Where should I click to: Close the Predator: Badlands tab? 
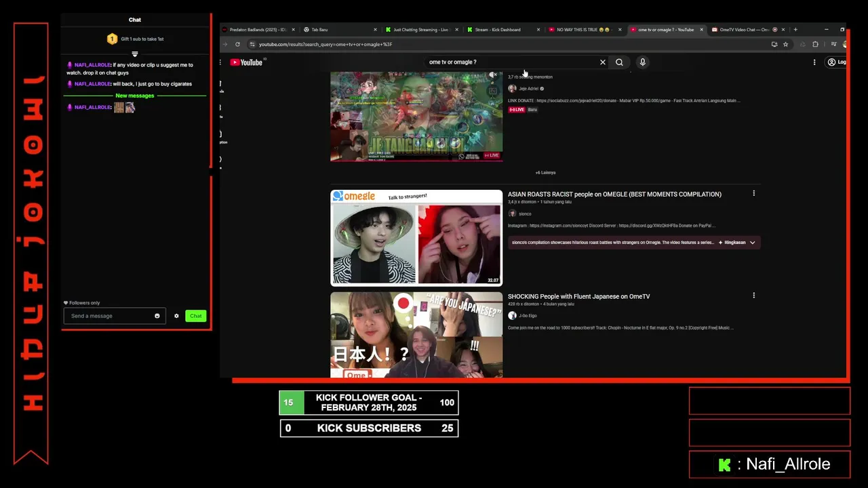(x=293, y=30)
